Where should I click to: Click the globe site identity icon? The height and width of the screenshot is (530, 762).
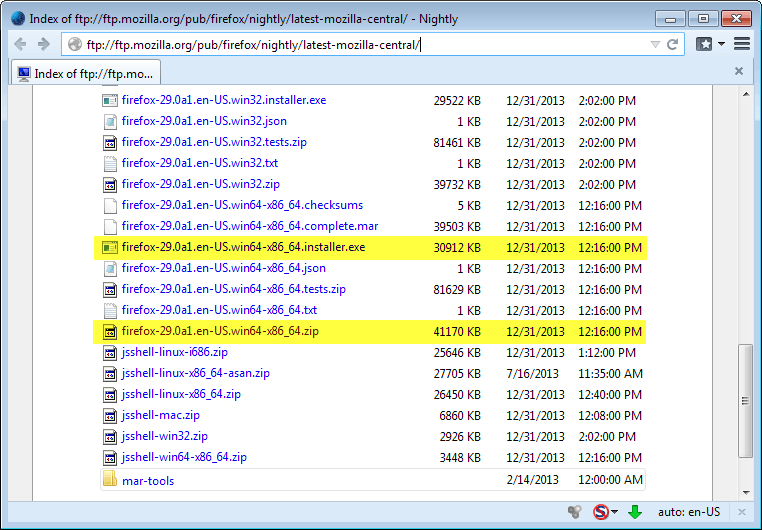pos(74,44)
